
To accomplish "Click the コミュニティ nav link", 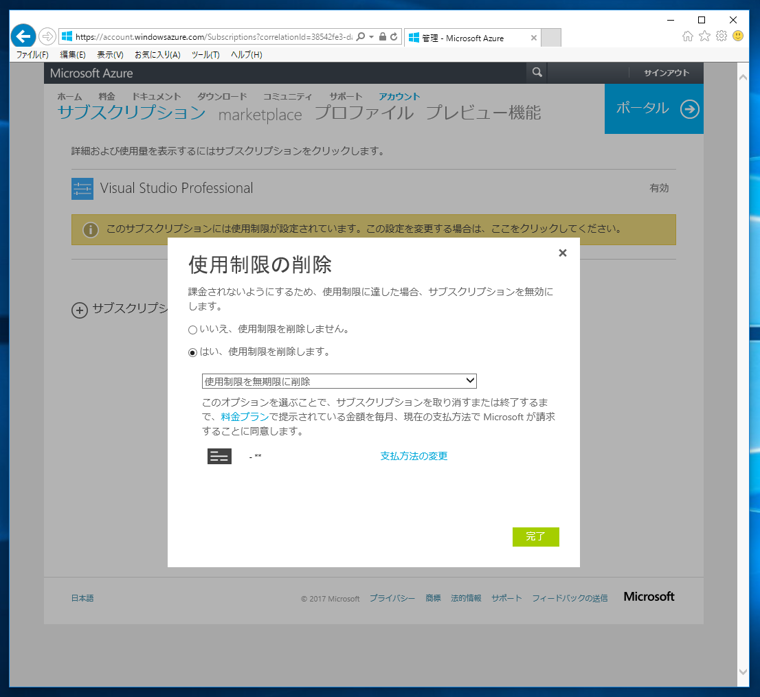I will (287, 96).
